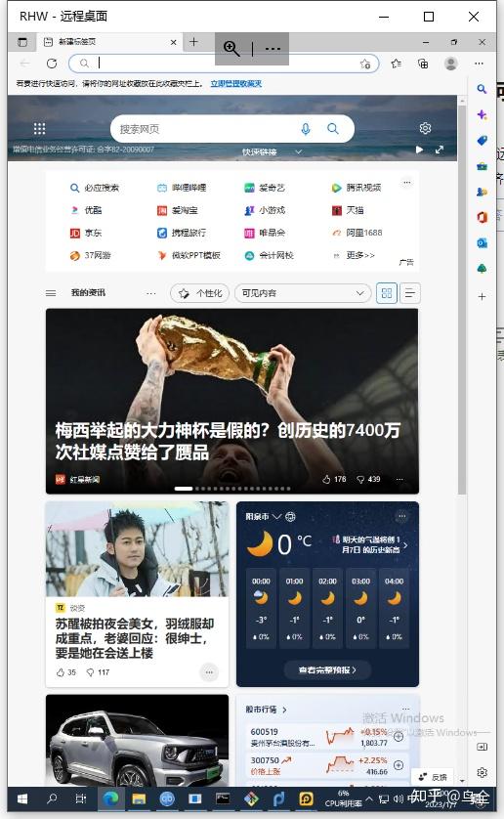504x819 pixels.
Task: Open the apps grid launcher icon
Action: 39,128
